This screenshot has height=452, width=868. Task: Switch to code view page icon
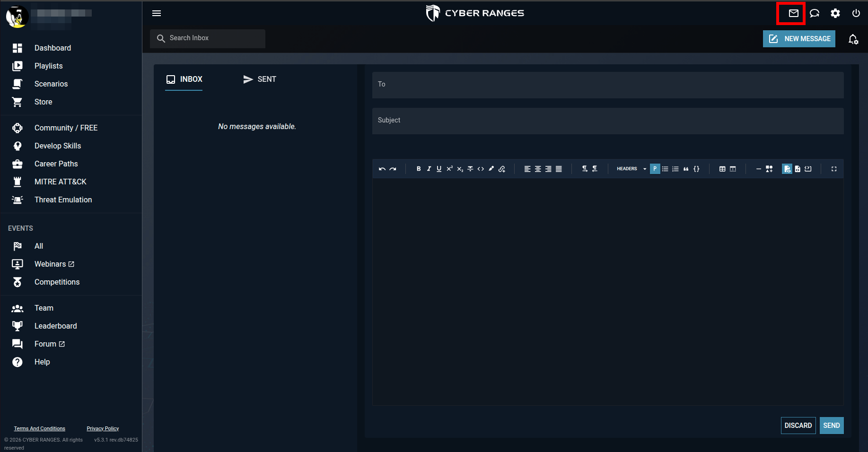[798, 169]
